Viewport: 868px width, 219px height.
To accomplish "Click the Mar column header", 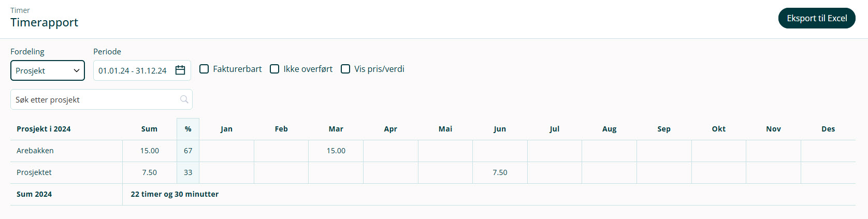I will pyautogui.click(x=336, y=129).
